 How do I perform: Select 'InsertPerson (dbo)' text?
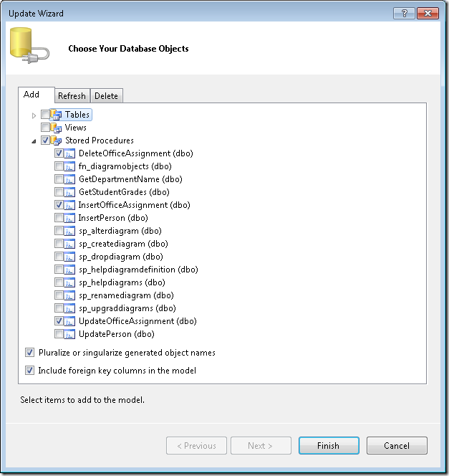pos(113,218)
